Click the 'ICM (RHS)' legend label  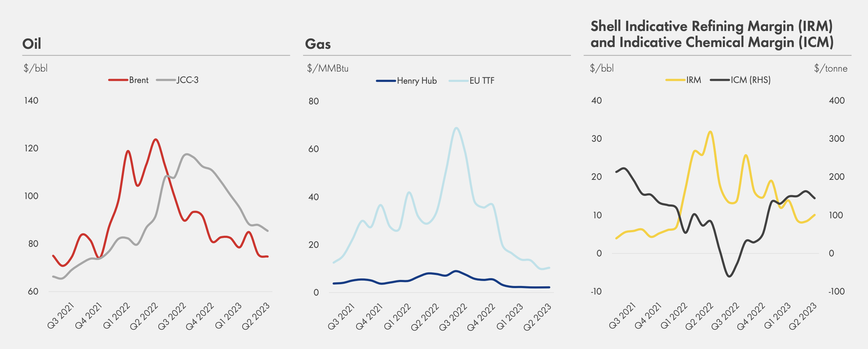click(751, 80)
